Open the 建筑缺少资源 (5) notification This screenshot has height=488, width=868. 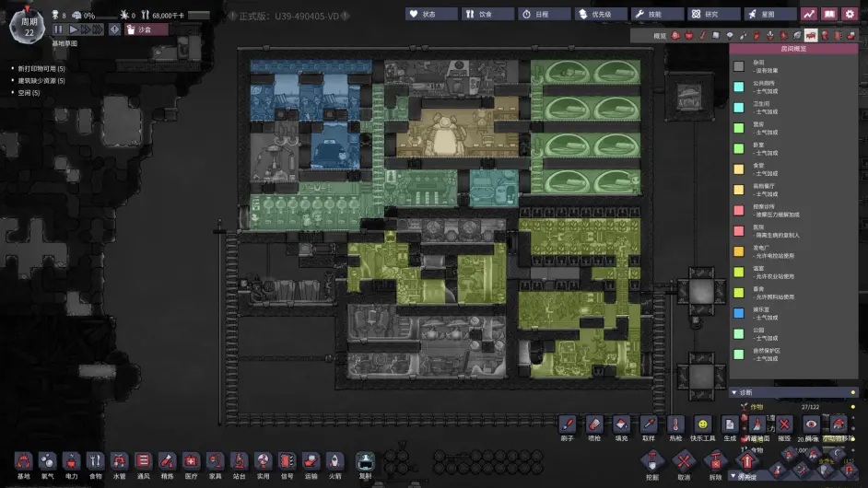point(41,81)
